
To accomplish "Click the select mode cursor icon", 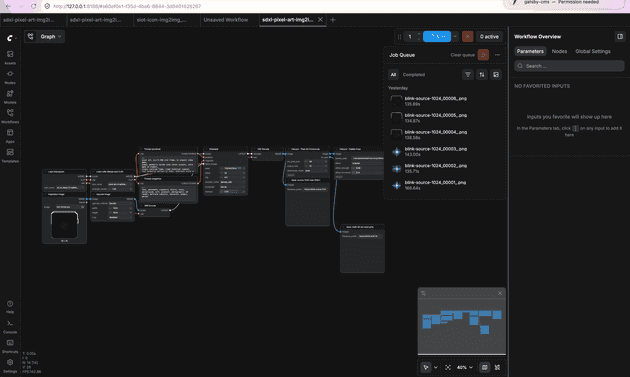I will tap(425, 367).
